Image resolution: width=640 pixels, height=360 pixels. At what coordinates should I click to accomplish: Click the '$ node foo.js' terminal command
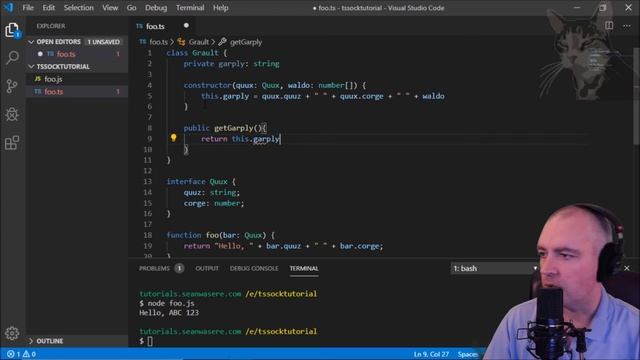click(x=167, y=303)
